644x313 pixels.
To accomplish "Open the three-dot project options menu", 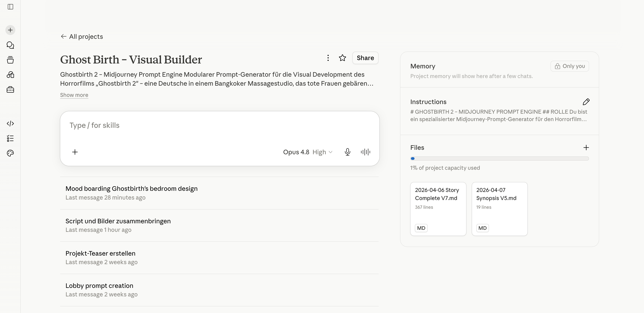I will click(328, 58).
